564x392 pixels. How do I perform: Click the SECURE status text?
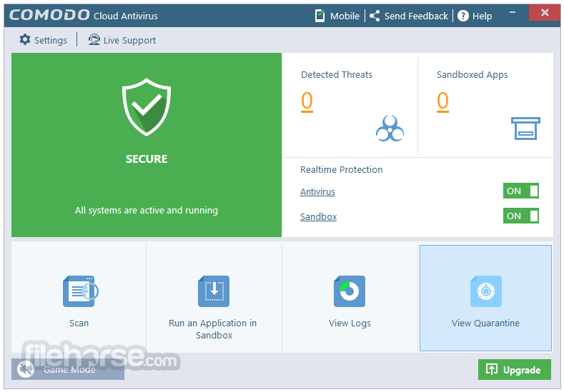[147, 159]
